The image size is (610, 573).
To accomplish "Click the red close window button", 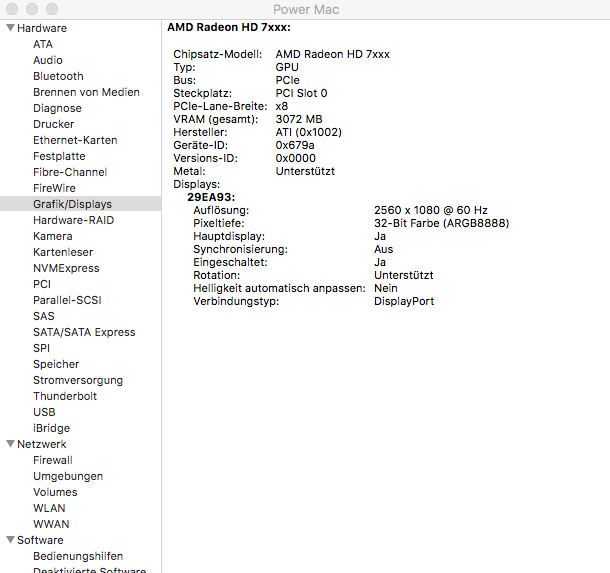I will pos(12,9).
